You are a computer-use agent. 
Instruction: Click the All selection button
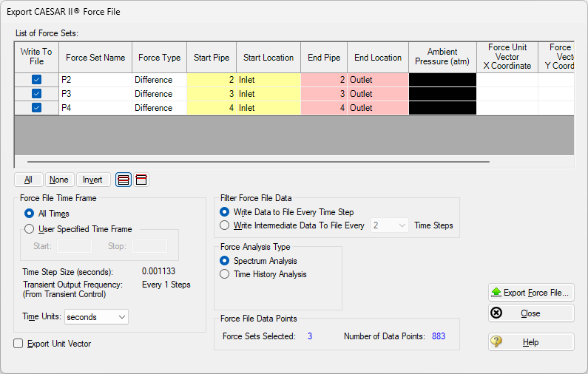coord(29,180)
